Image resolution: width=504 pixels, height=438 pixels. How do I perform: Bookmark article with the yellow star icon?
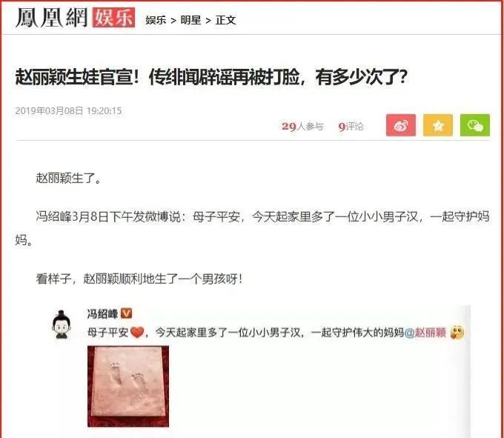click(438, 125)
